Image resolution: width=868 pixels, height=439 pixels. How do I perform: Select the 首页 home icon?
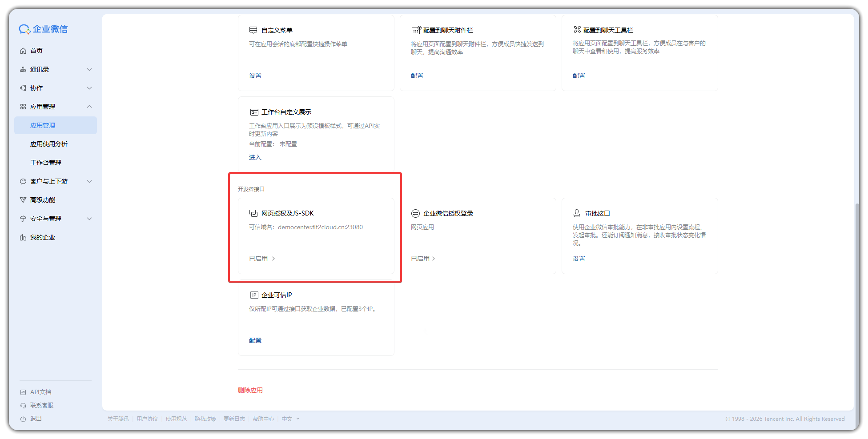(23, 51)
